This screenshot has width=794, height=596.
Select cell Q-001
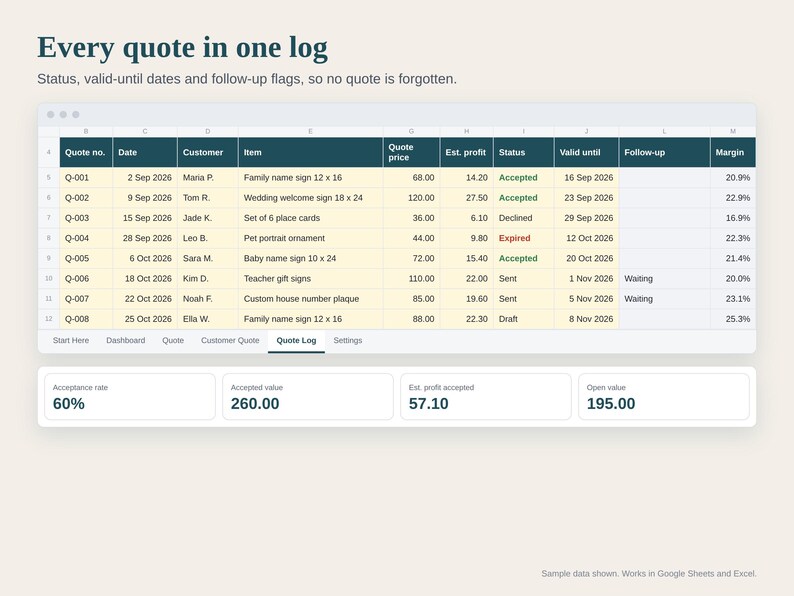86,178
